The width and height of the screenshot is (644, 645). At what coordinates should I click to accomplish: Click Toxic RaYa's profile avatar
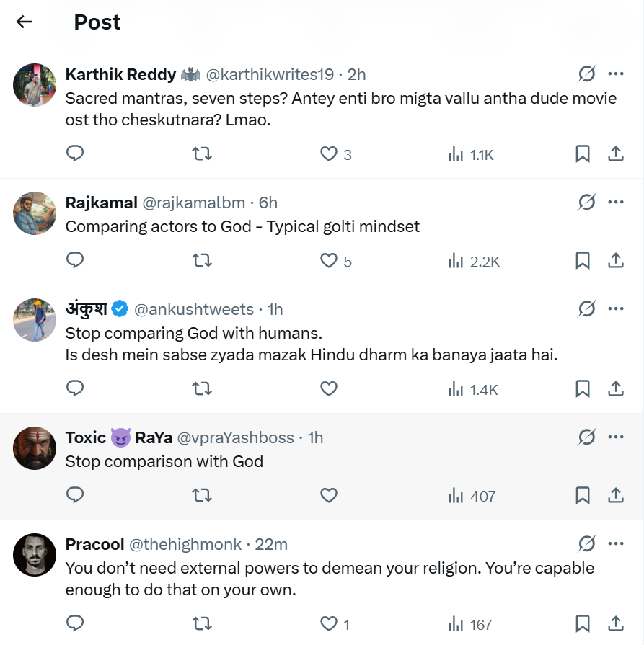[x=35, y=448]
